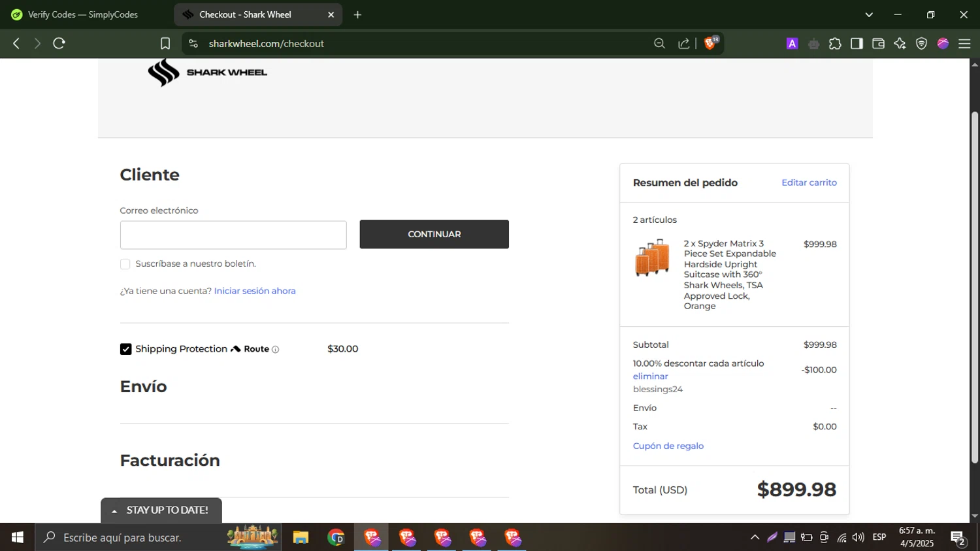Viewport: 980px width, 551px height.
Task: Click the Envío section heading
Action: pos(143,387)
